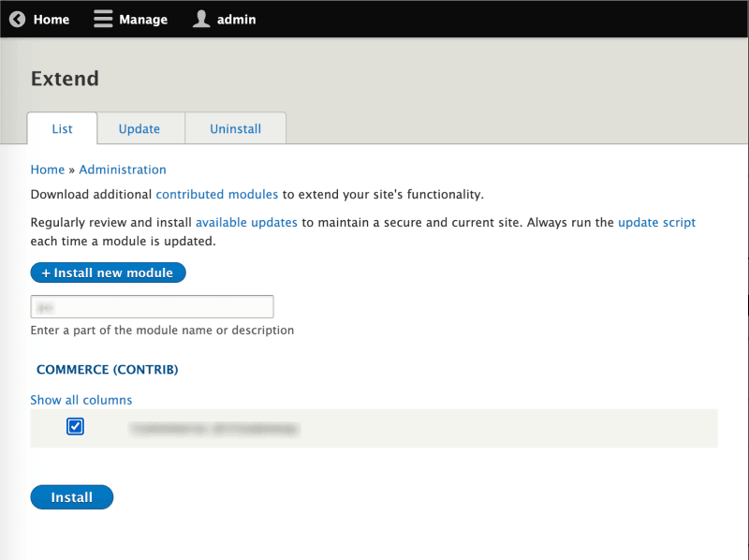The image size is (749, 560).
Task: Open the contributed modules link
Action: [x=216, y=195]
